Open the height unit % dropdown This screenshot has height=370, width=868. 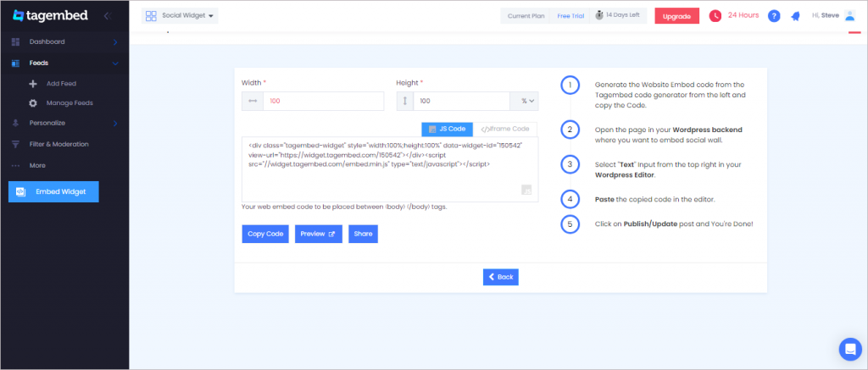pyautogui.click(x=524, y=102)
